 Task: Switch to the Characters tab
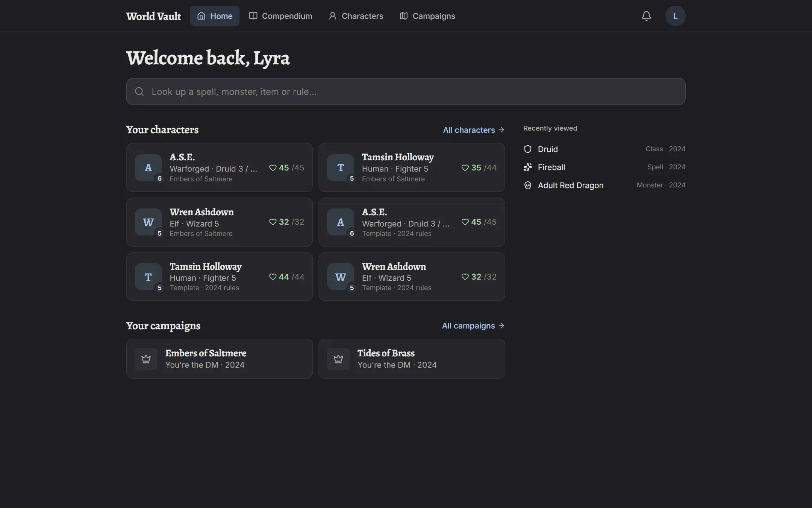356,16
